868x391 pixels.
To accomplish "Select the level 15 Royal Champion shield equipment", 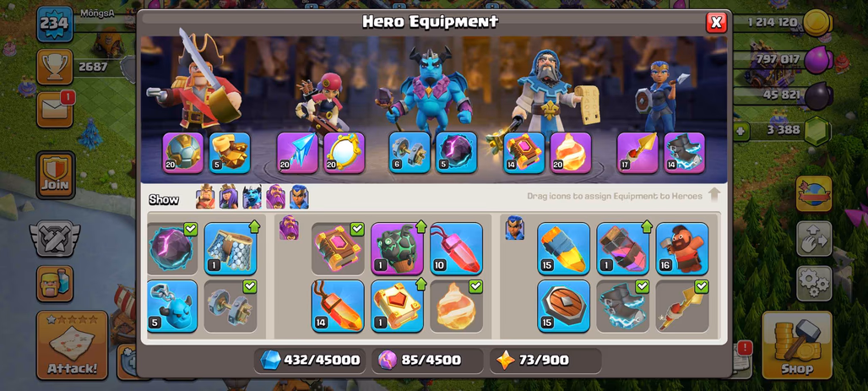I will point(563,307).
